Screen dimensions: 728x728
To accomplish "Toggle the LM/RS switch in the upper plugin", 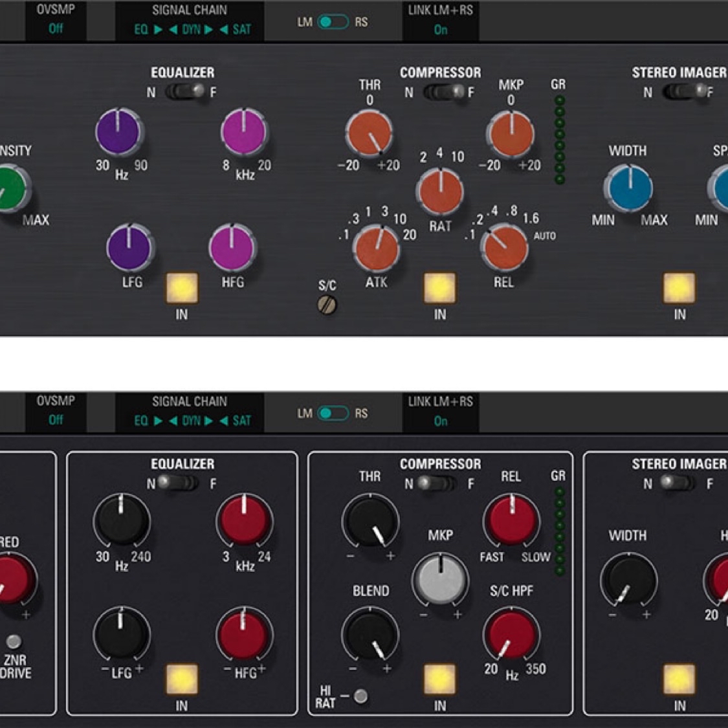I will pyautogui.click(x=333, y=22).
